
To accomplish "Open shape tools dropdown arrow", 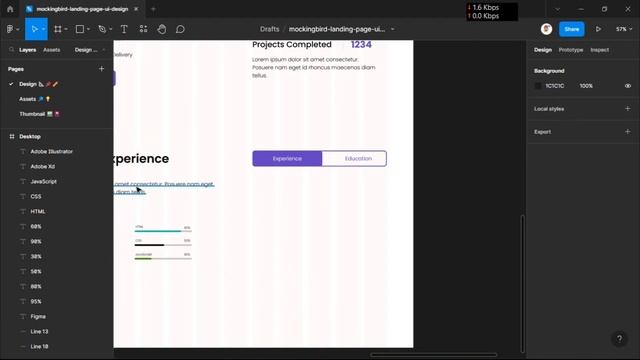I will [88, 29].
